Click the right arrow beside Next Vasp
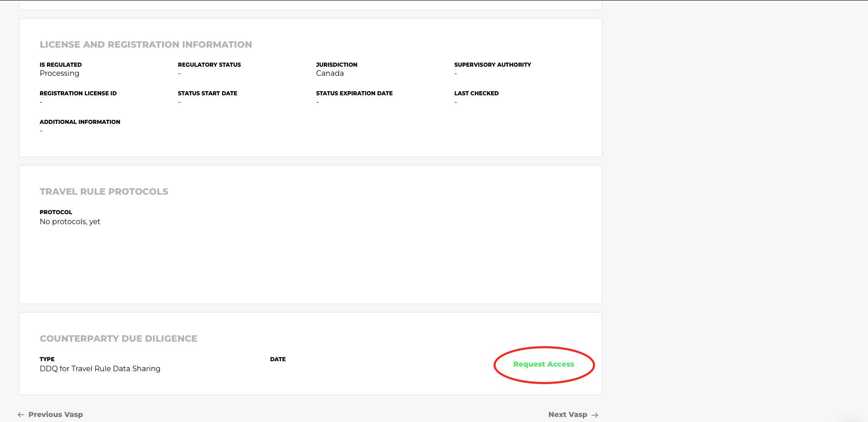 595,415
